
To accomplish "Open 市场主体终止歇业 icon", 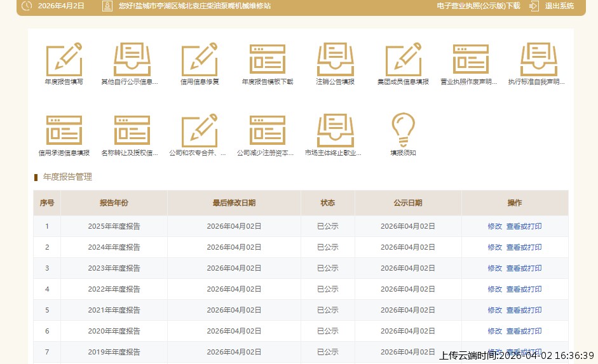I will [336, 131].
